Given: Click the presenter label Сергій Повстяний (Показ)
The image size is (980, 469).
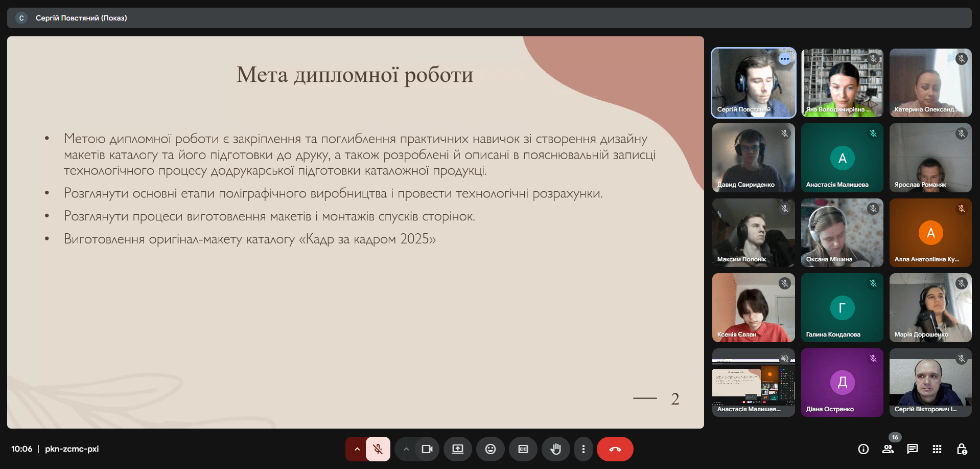Looking at the screenshot, I should [x=81, y=18].
